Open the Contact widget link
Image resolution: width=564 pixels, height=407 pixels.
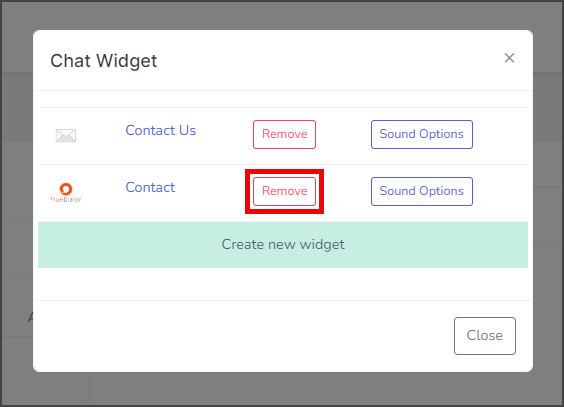point(150,187)
